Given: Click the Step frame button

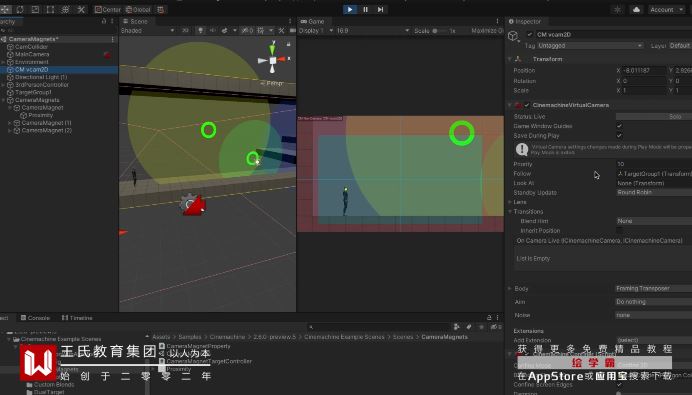Looking at the screenshot, I should click(380, 9).
